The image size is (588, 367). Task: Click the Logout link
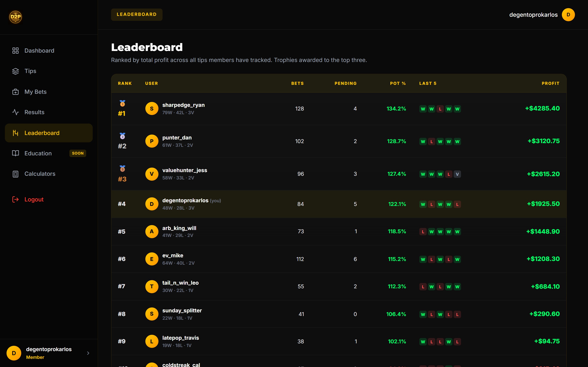tap(34, 199)
